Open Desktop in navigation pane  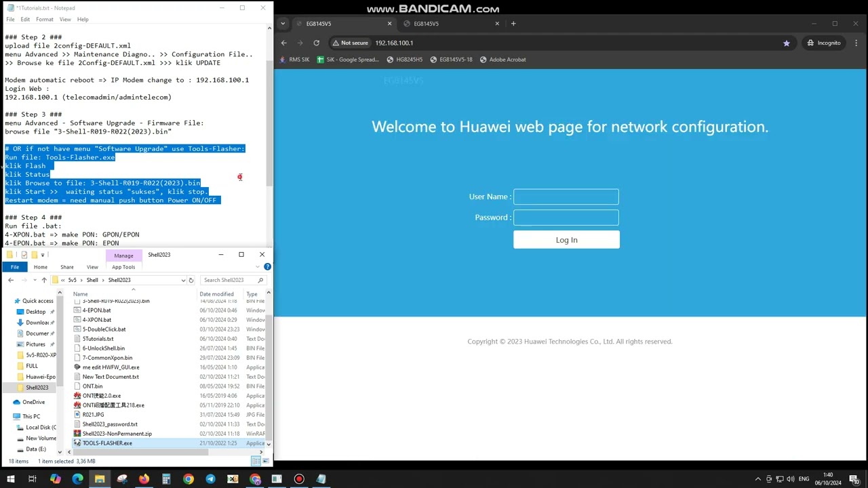[x=36, y=312]
